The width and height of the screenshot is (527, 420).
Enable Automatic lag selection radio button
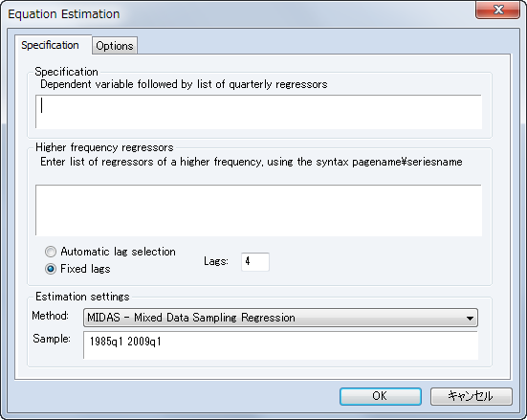pyautogui.click(x=51, y=252)
